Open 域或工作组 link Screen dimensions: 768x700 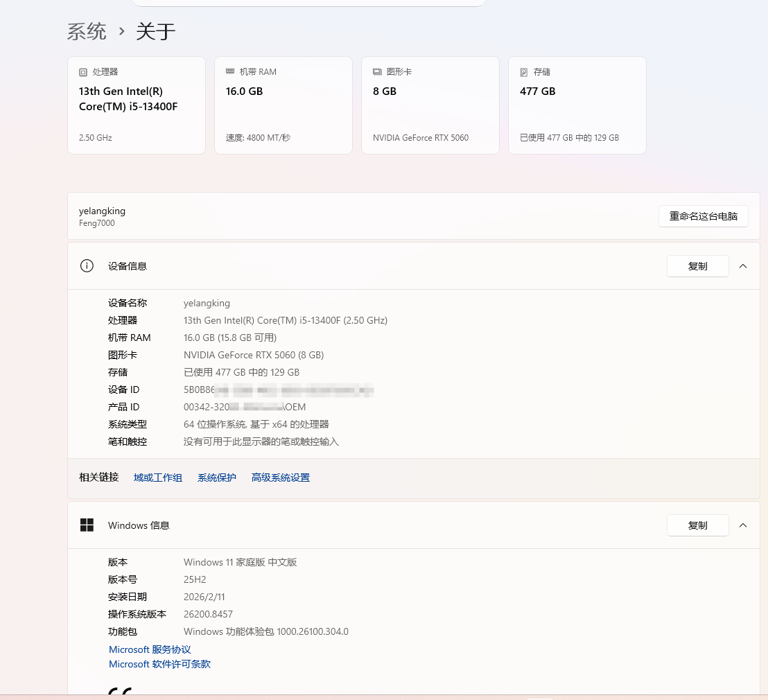point(158,478)
